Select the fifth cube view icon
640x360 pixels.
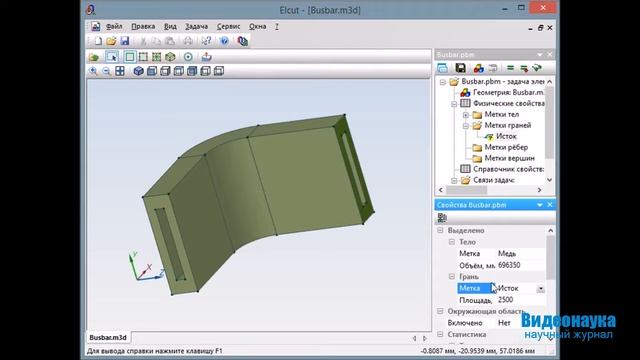coord(192,71)
